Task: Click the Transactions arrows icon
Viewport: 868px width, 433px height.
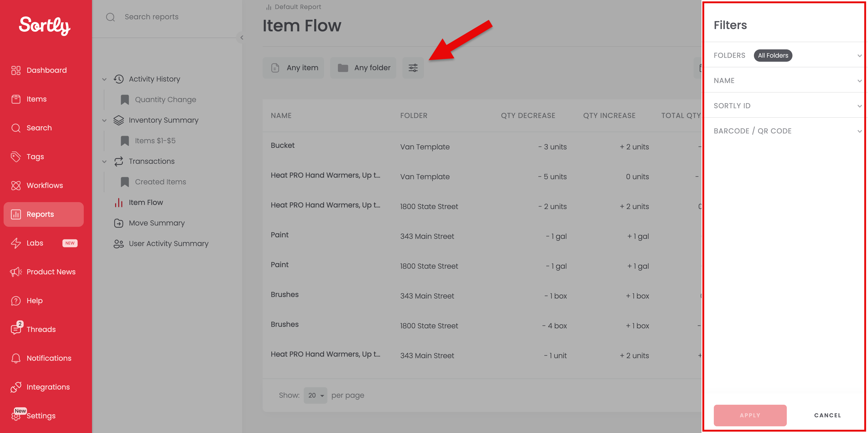Action: (119, 161)
